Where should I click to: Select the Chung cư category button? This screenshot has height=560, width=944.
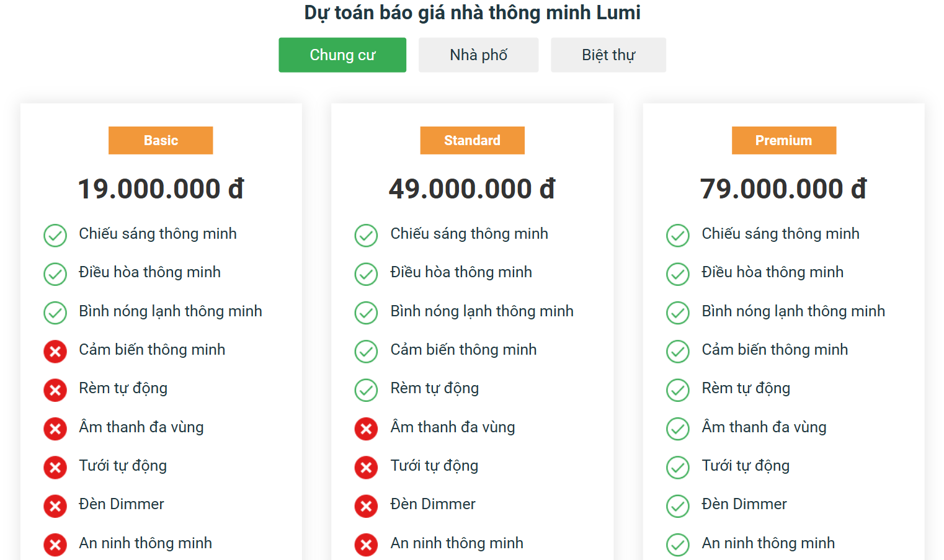[x=342, y=55]
